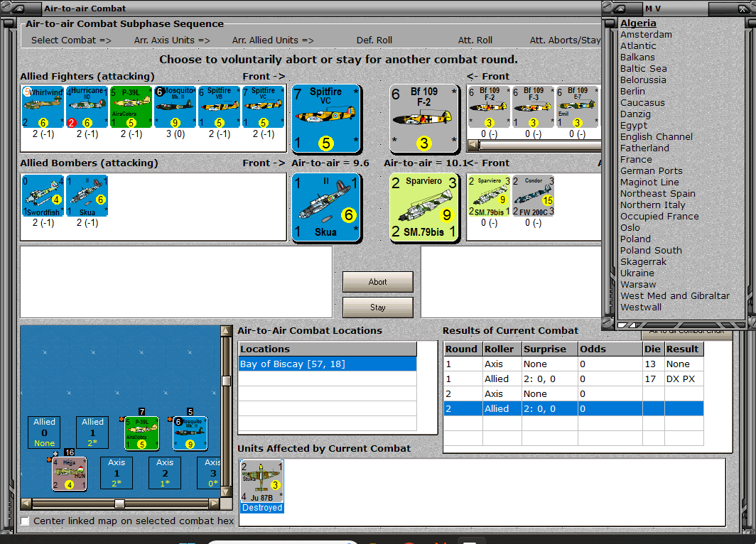The width and height of the screenshot is (756, 544).
Task: Close the M V window
Action: [x=743, y=9]
